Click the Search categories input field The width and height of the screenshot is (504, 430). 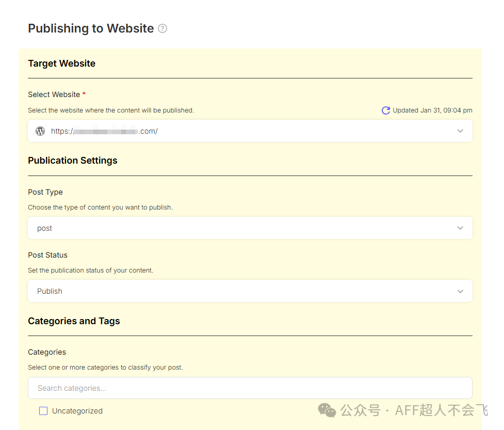(x=250, y=388)
